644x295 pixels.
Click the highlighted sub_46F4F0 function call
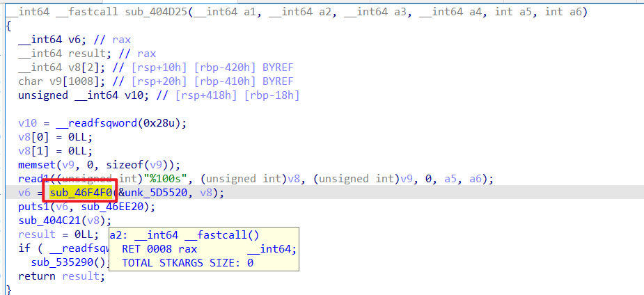click(81, 193)
